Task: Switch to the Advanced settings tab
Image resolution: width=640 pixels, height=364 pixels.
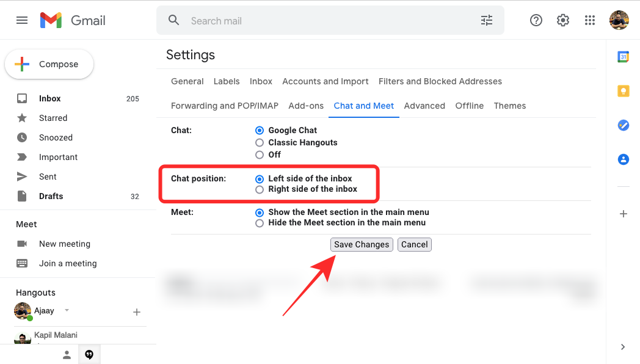Action: (424, 106)
